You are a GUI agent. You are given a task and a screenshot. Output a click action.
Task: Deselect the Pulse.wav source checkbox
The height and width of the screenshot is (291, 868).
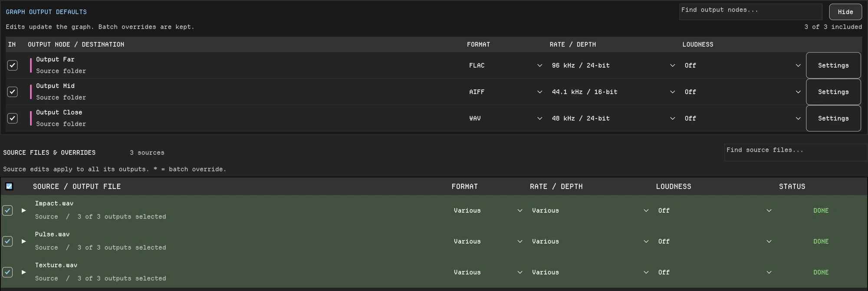pyautogui.click(x=8, y=241)
